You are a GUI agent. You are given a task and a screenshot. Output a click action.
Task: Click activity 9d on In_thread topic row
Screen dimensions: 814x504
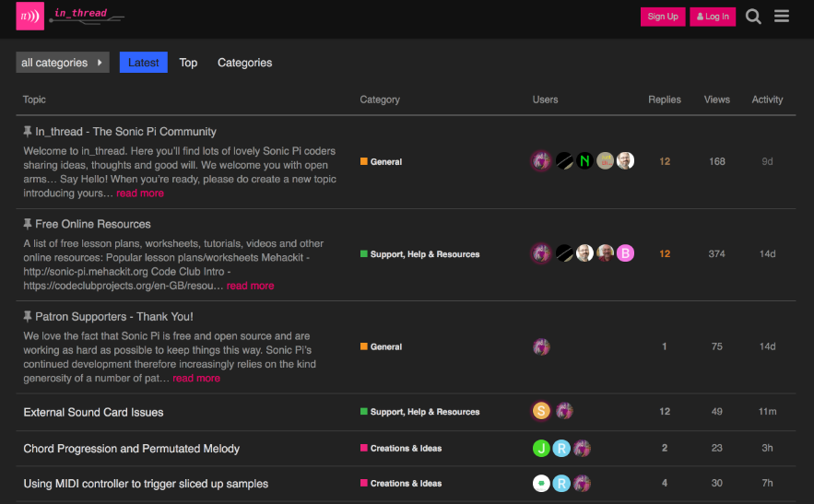pos(767,161)
